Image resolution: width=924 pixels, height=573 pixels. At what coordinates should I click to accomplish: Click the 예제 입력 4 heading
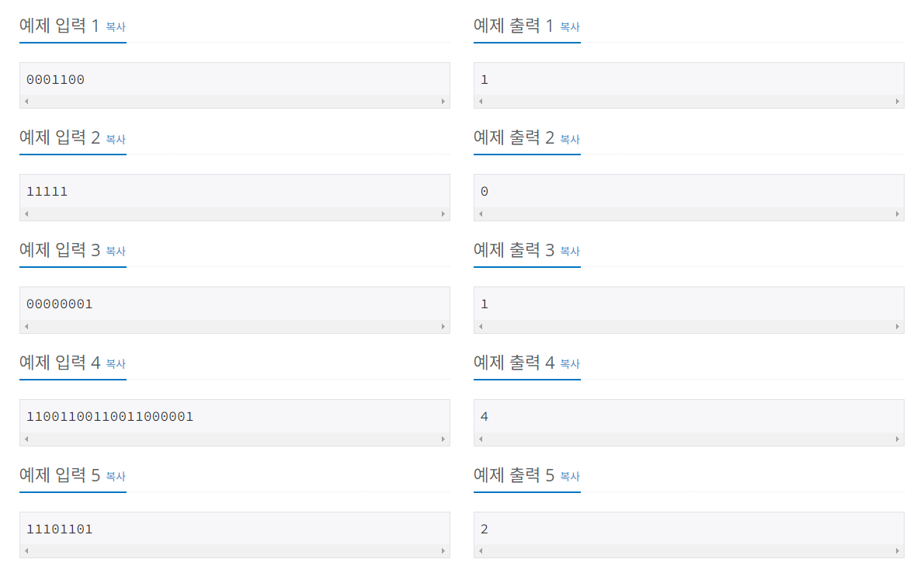60,363
